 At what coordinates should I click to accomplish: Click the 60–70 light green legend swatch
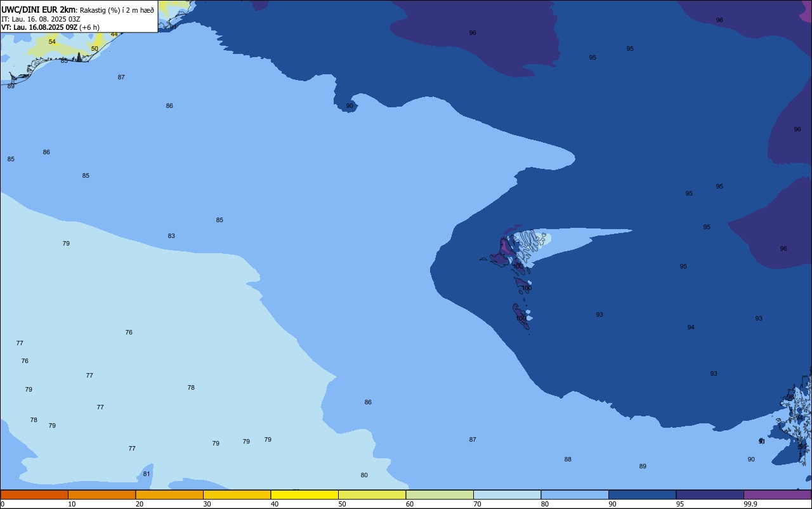tap(440, 494)
